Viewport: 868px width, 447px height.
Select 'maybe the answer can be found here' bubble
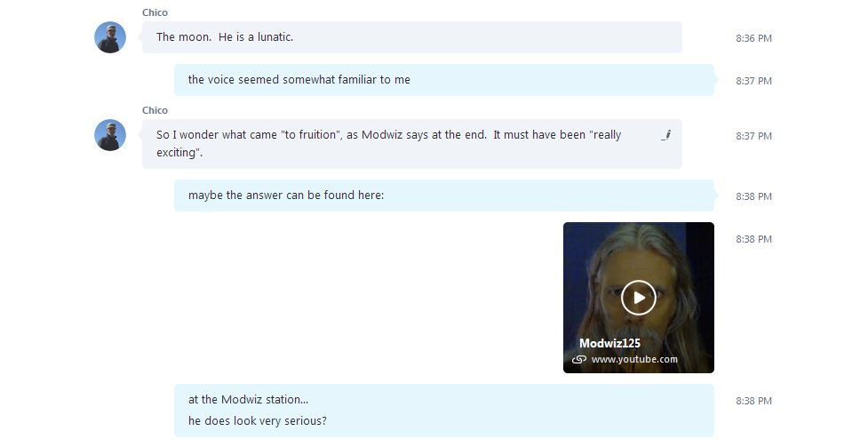tap(444, 196)
